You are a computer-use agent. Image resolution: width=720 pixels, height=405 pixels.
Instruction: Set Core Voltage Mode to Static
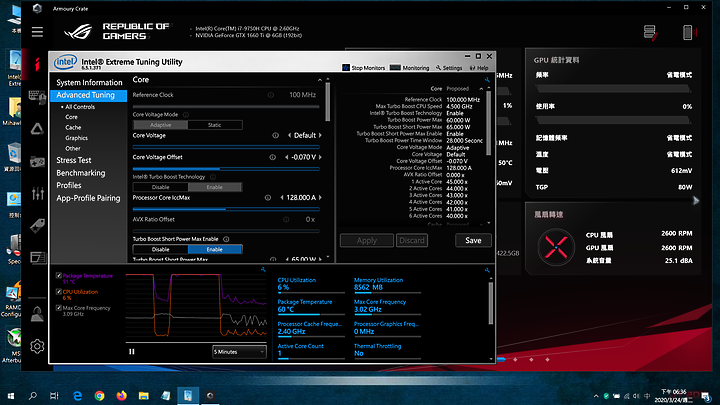(215, 125)
